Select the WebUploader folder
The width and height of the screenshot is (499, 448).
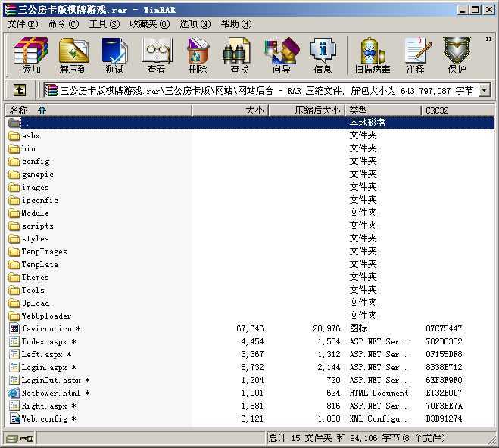(x=46, y=316)
